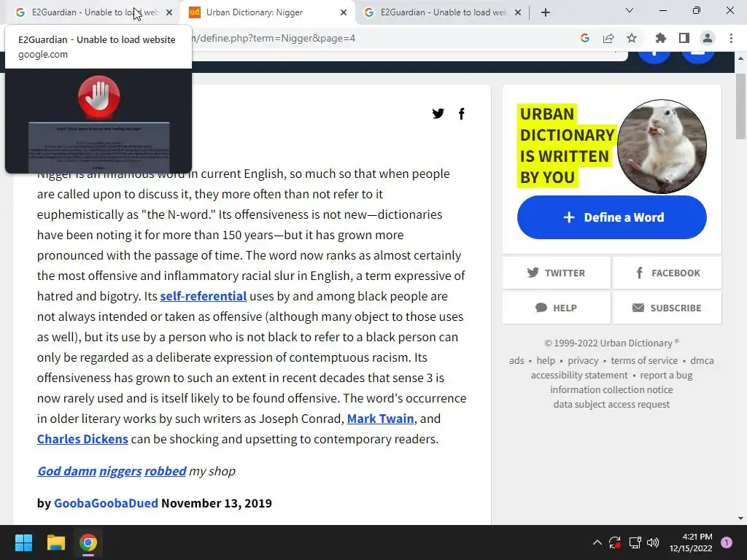Open the terms of service footer link
This screenshot has height=560, width=747.
tap(644, 360)
